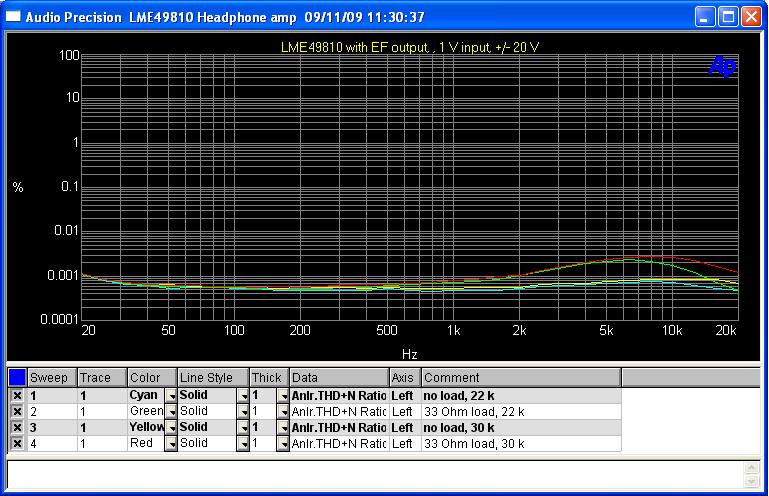Click the Y-axis bottom value 0.0001

pos(59,319)
